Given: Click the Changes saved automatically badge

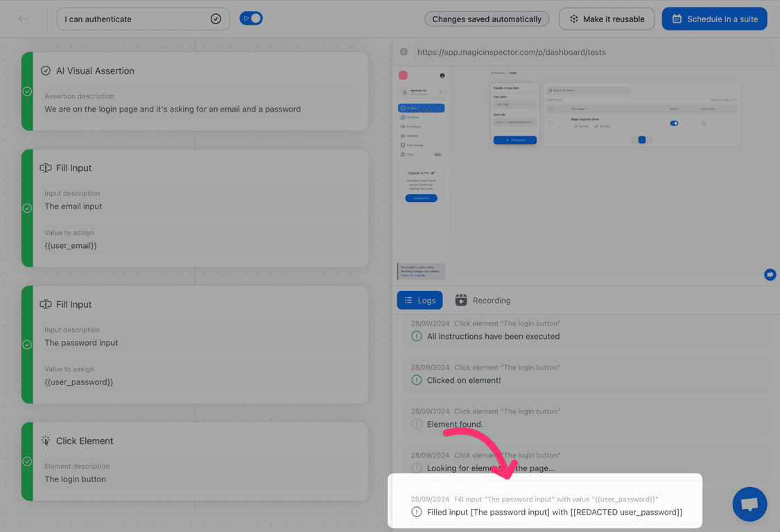Looking at the screenshot, I should [x=487, y=19].
